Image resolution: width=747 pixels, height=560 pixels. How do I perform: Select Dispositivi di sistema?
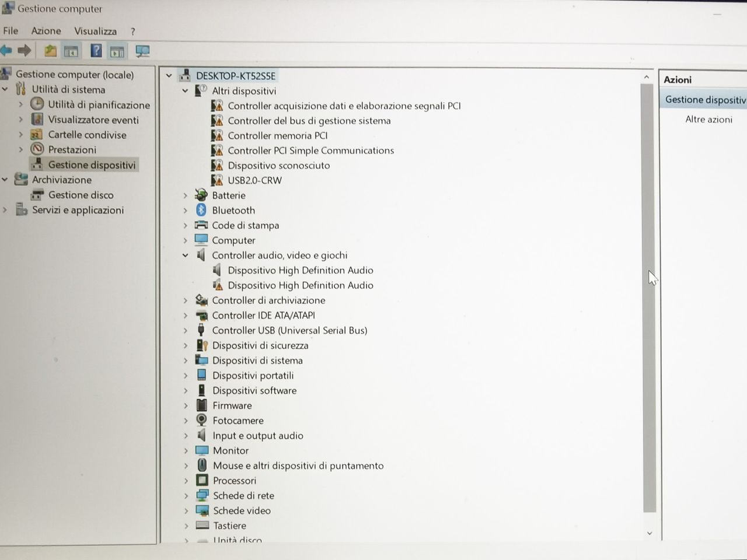tap(257, 360)
